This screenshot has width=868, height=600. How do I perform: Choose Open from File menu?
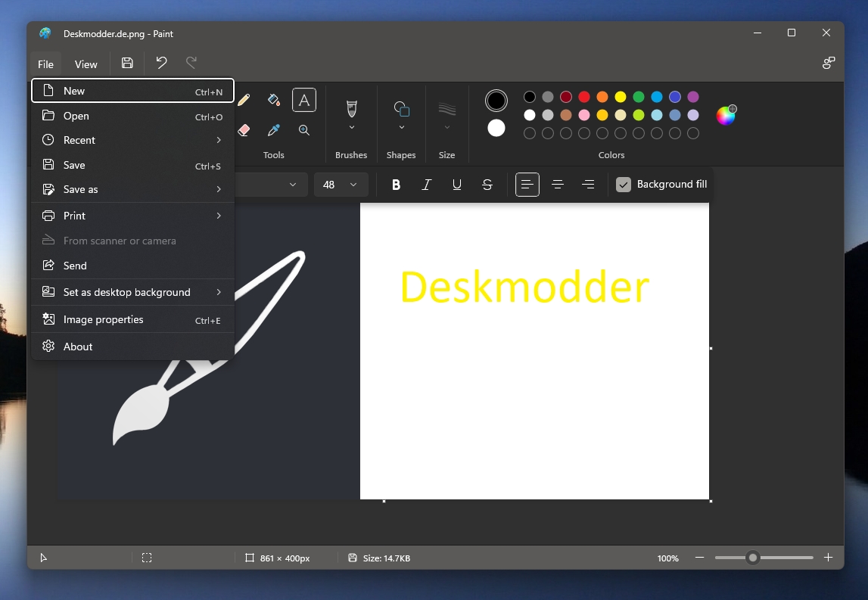[133, 116]
